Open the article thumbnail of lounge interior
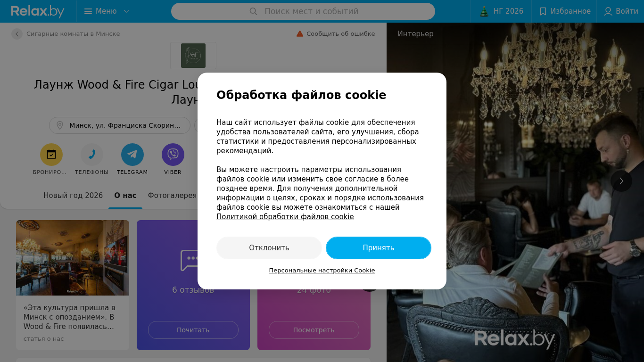644x362 pixels. (x=73, y=258)
